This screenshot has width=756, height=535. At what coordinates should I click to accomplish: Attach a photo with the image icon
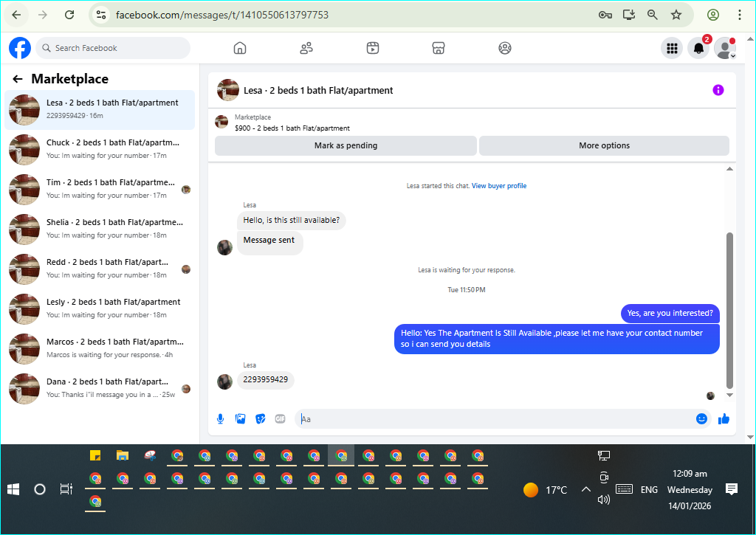coord(240,419)
